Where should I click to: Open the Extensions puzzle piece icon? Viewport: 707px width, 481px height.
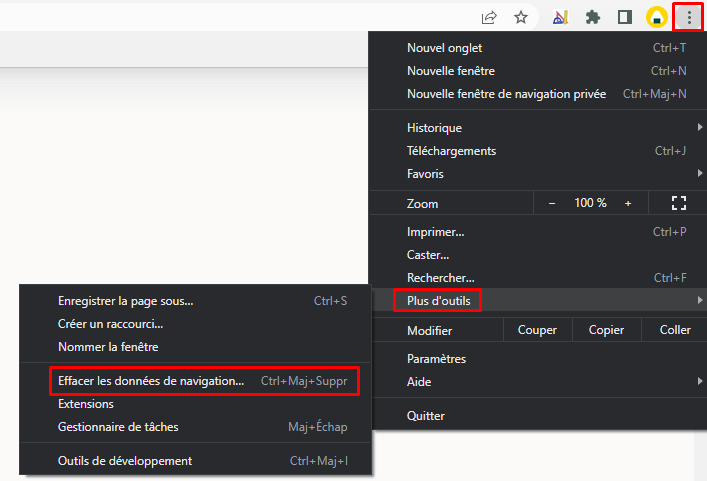(592, 17)
